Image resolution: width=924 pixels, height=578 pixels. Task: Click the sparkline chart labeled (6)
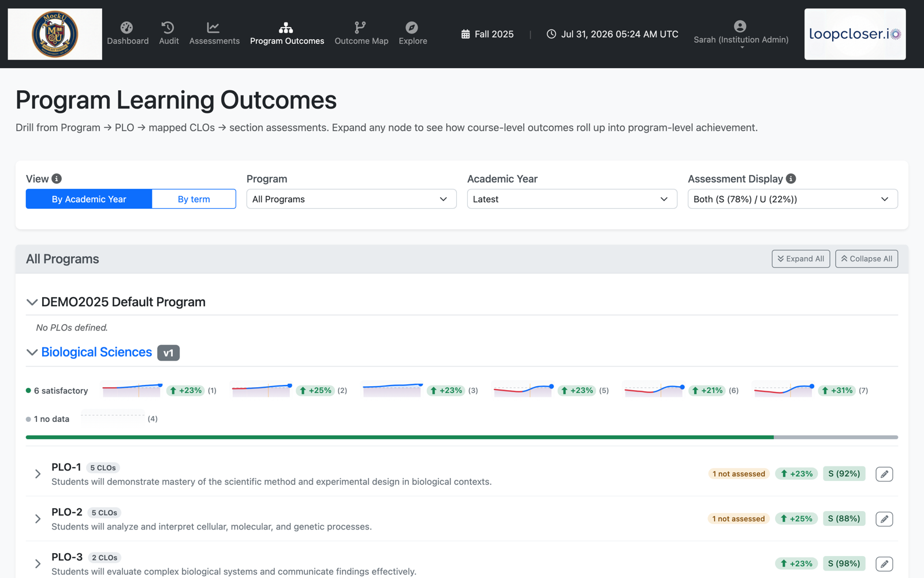pyautogui.click(x=655, y=390)
